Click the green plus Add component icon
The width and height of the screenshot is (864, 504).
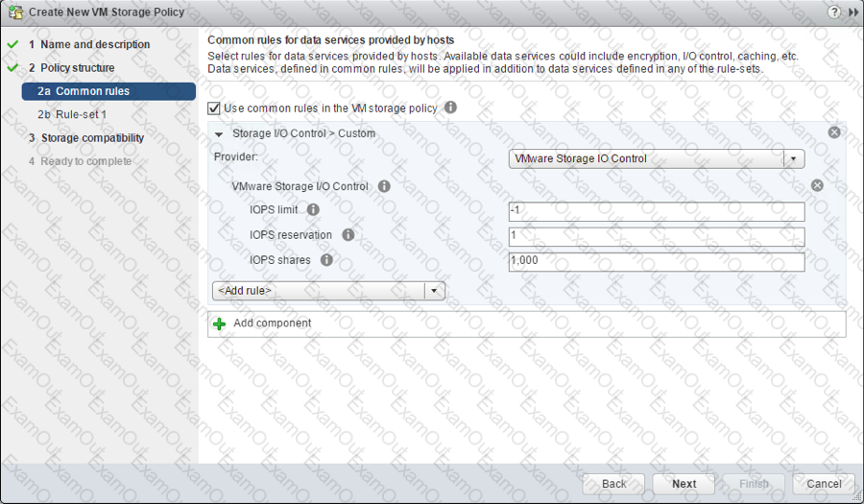coord(219,324)
